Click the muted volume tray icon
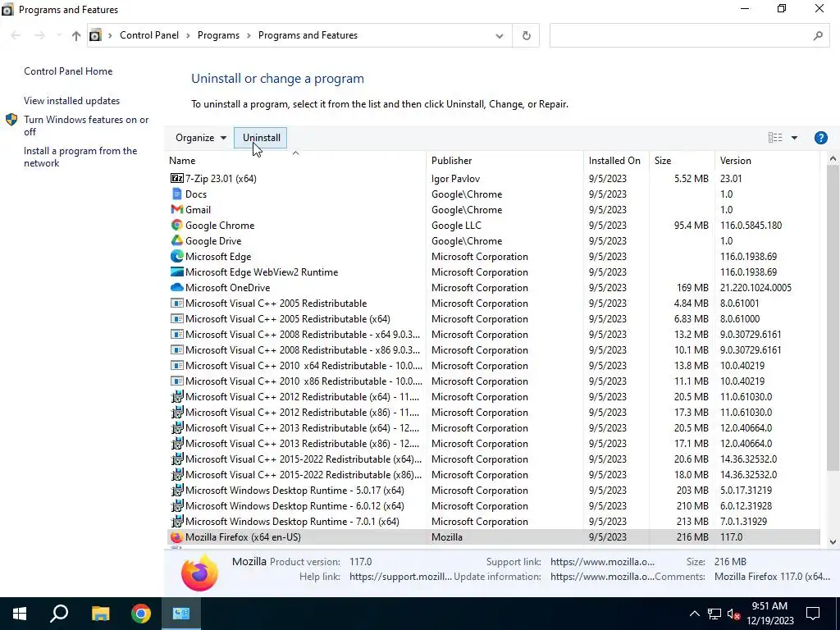This screenshot has width=840, height=630. coord(734,614)
